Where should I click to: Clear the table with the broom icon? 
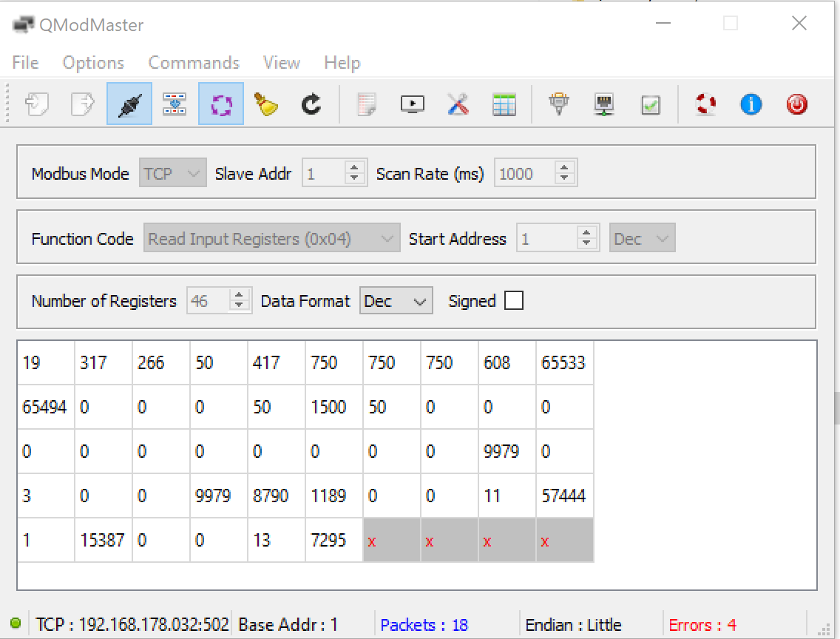coord(266,104)
